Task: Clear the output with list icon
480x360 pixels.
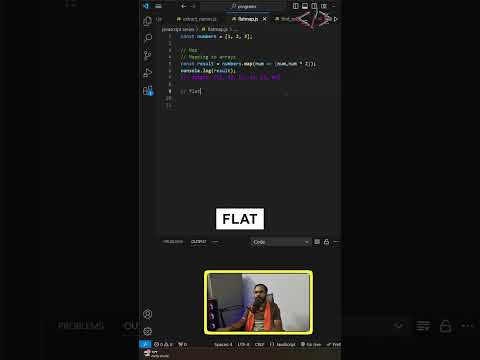Action: coord(317,242)
